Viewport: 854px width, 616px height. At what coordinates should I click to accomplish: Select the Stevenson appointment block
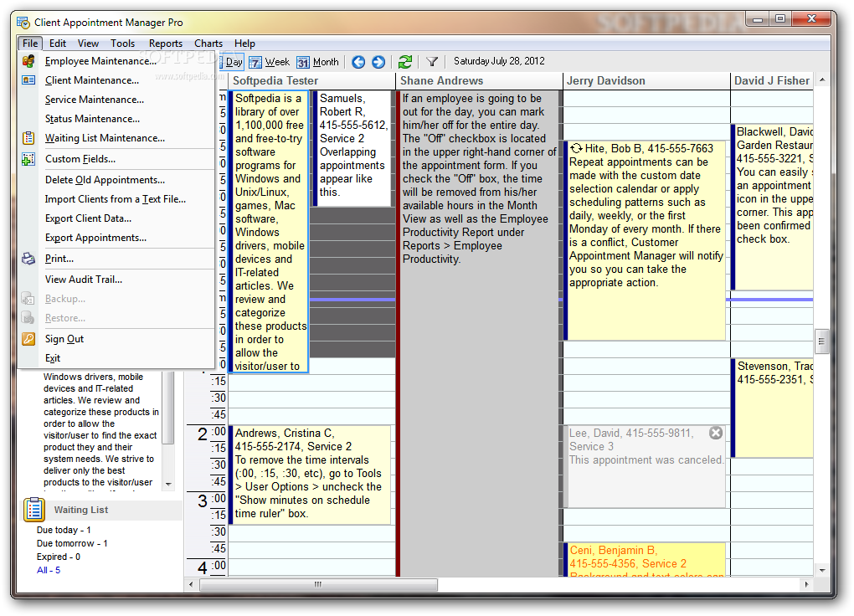tap(772, 408)
